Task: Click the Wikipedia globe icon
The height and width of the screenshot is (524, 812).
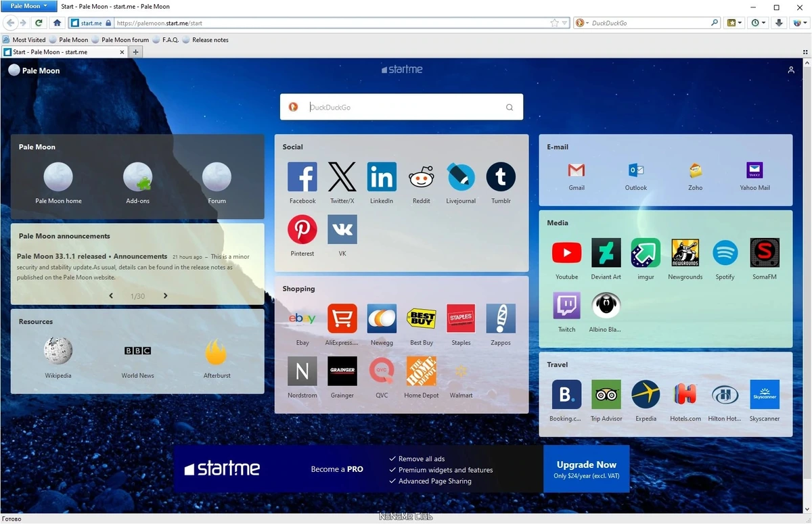Action: [58, 352]
